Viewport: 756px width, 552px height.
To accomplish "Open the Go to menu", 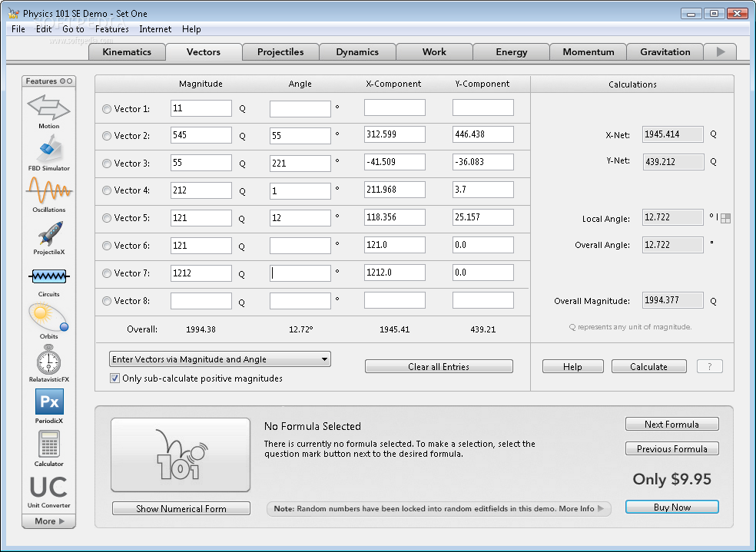I will pos(73,29).
